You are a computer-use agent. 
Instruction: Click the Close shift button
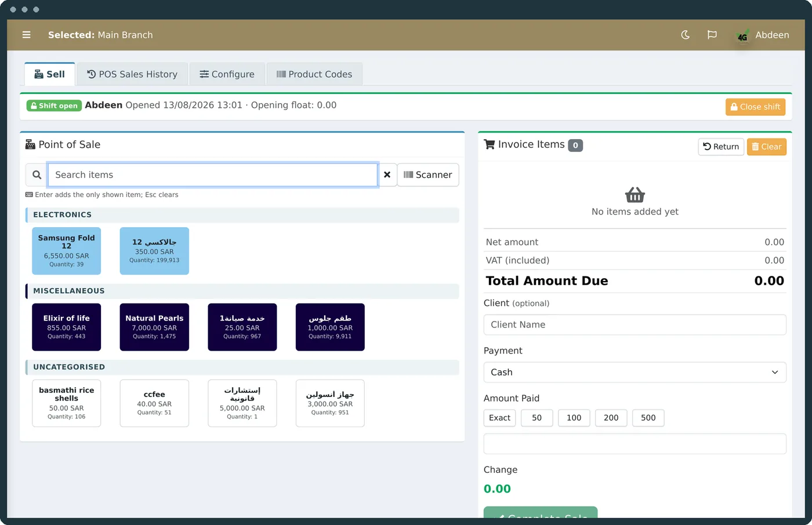tap(755, 107)
